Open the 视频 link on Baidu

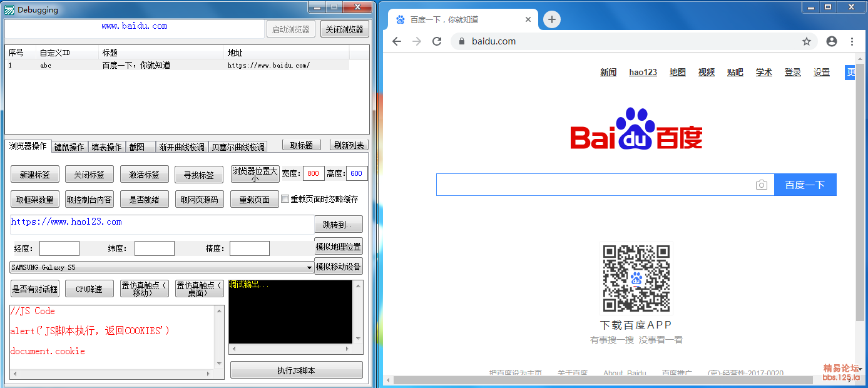click(x=707, y=72)
